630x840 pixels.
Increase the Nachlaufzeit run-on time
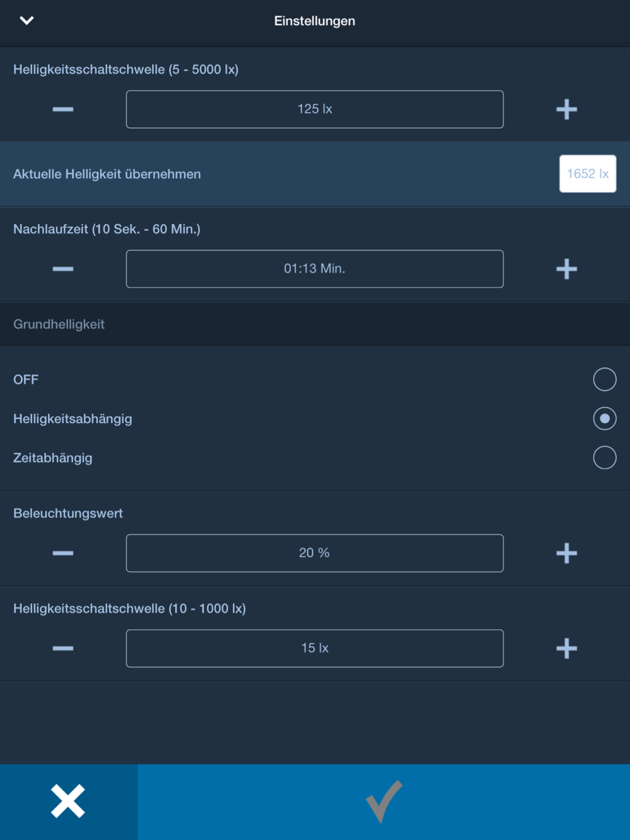coord(566,269)
